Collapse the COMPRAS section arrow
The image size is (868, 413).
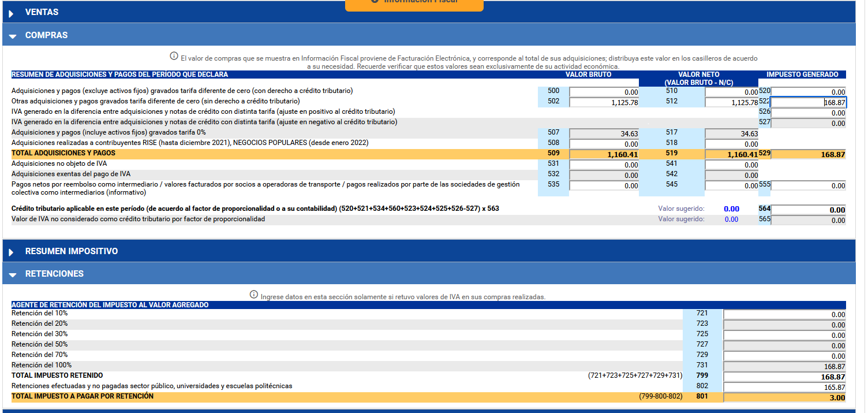12,36
